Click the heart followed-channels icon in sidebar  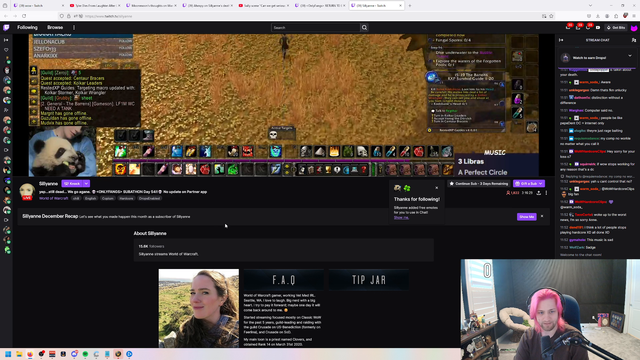pos(6,50)
